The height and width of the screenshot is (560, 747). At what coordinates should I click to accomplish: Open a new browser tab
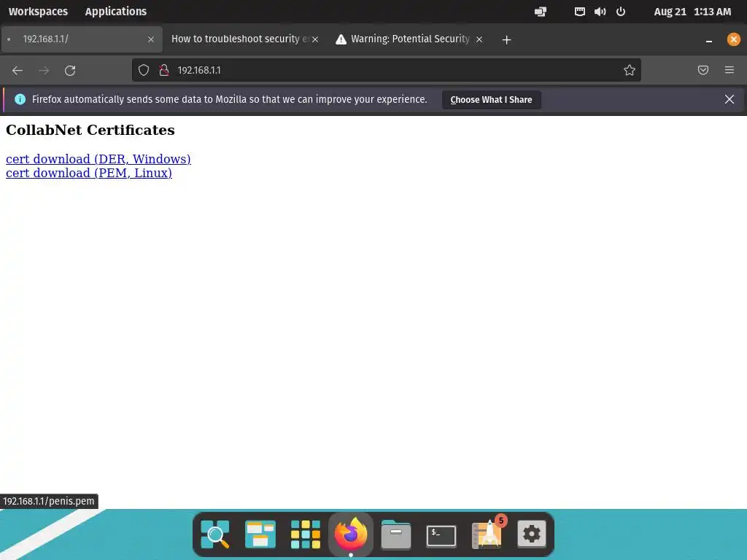coord(506,39)
